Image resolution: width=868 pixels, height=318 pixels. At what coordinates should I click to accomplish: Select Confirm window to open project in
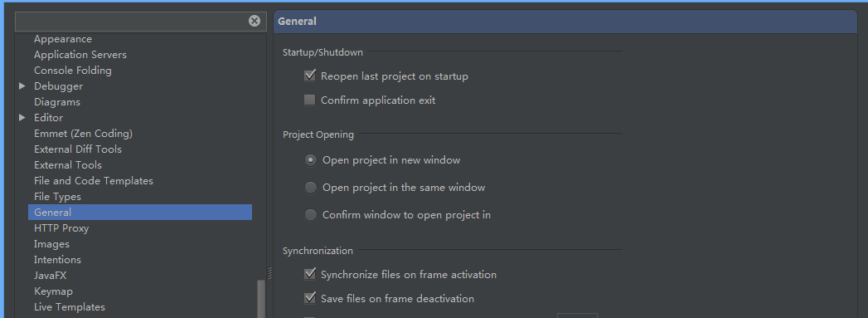(x=311, y=214)
